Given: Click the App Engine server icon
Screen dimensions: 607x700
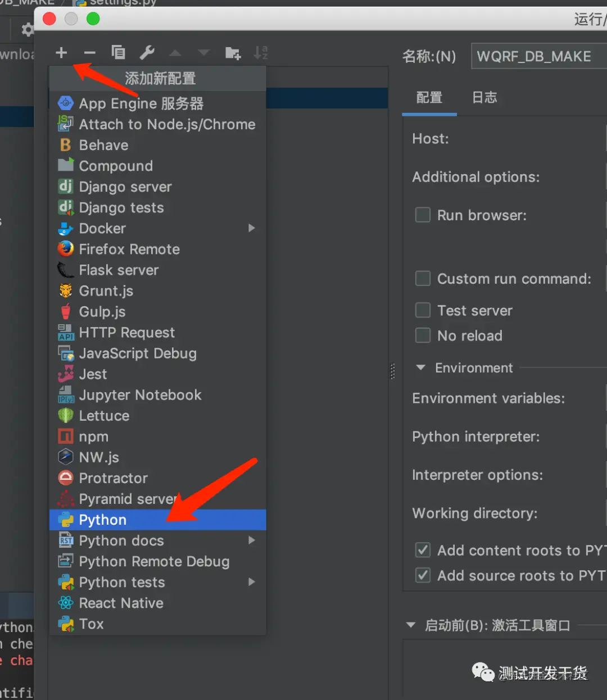Looking at the screenshot, I should click(x=66, y=103).
